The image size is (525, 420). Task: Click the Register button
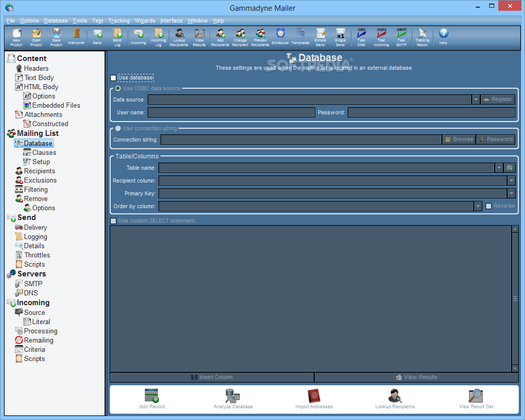[498, 99]
